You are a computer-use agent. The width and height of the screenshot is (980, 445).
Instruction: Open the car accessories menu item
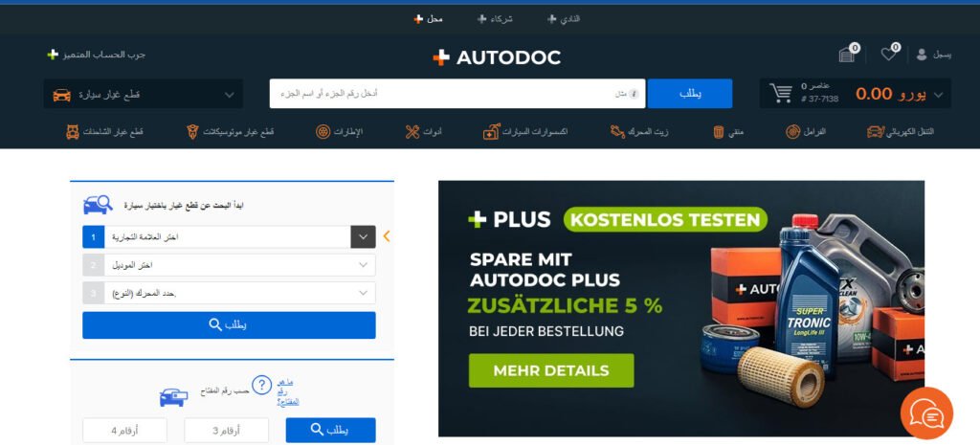click(525, 132)
